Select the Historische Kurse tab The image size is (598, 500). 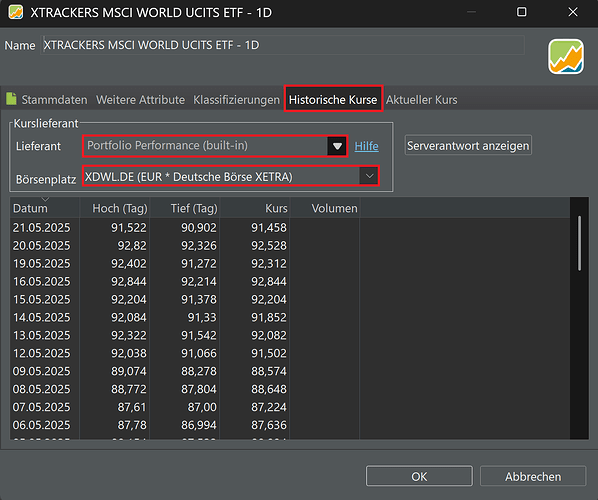click(x=333, y=100)
